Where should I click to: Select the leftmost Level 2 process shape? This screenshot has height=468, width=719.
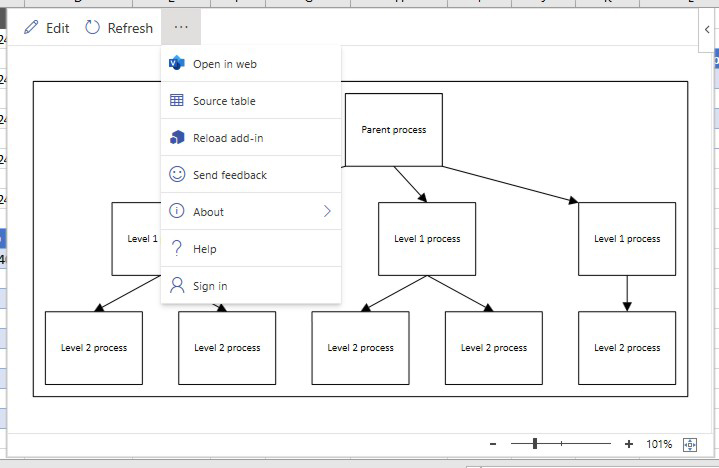pos(94,348)
